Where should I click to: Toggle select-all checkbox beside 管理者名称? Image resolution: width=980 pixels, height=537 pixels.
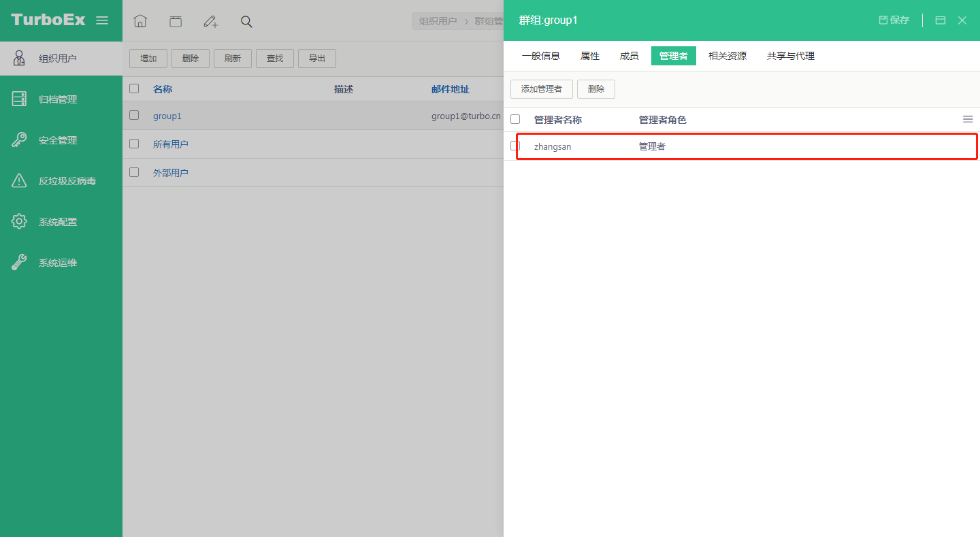click(x=515, y=119)
